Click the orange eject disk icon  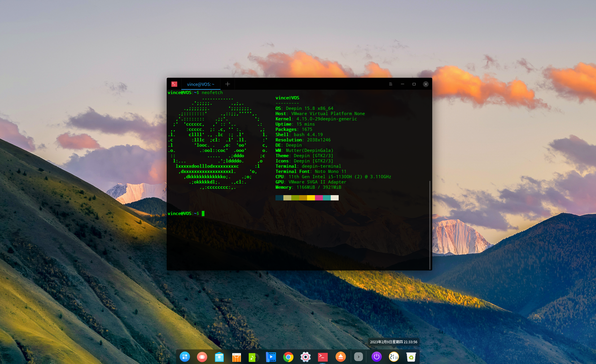click(340, 357)
